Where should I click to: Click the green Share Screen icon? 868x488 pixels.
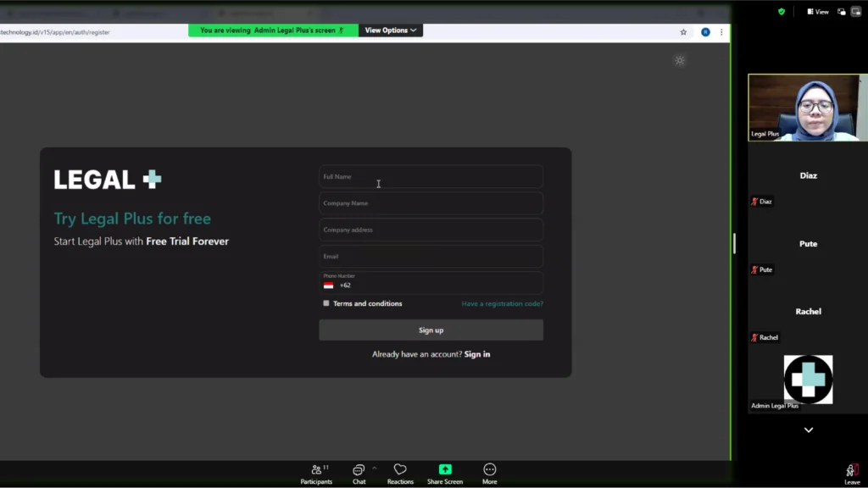pos(445,469)
